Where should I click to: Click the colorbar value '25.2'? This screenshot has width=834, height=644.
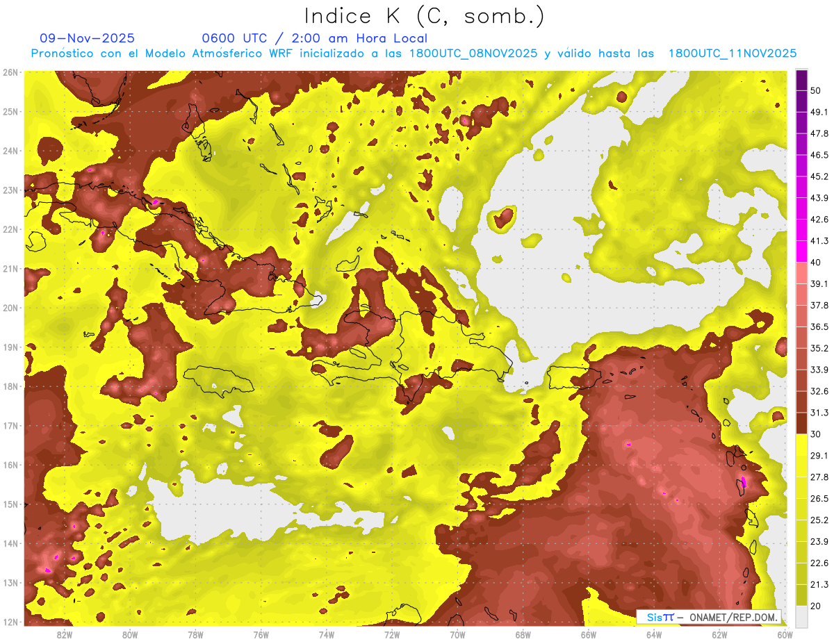coord(819,520)
